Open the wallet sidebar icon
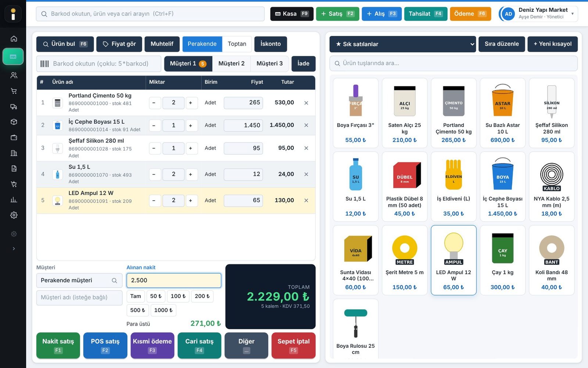Screen dimensions: 588x368 click(14, 137)
